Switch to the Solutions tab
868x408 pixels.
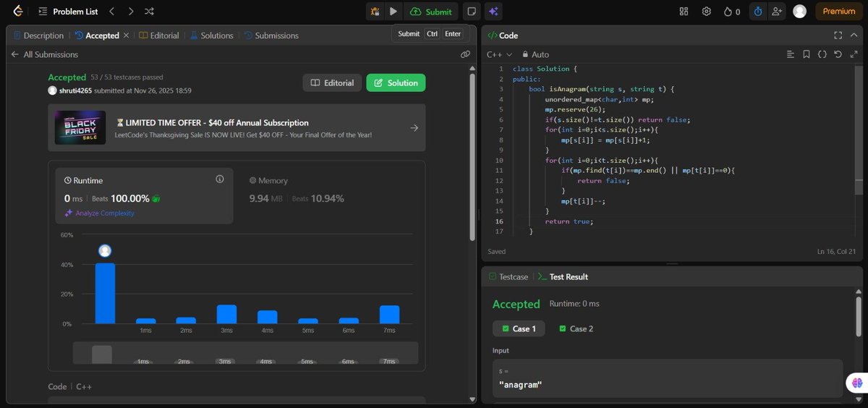212,35
